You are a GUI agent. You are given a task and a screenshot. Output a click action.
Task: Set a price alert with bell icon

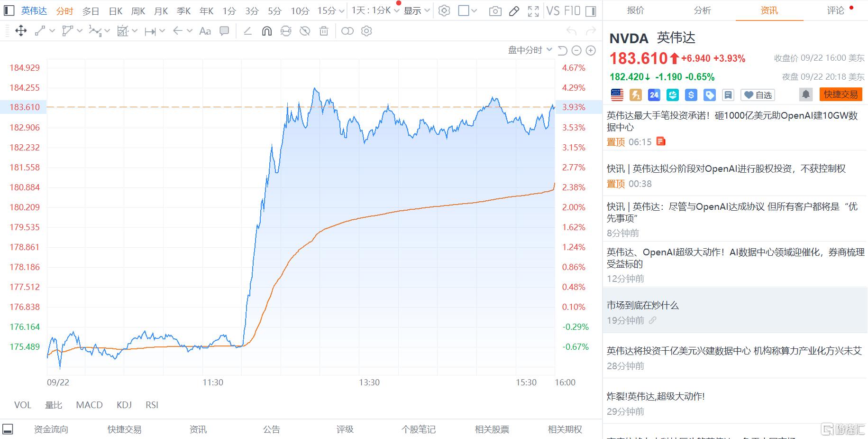pyautogui.click(x=806, y=94)
